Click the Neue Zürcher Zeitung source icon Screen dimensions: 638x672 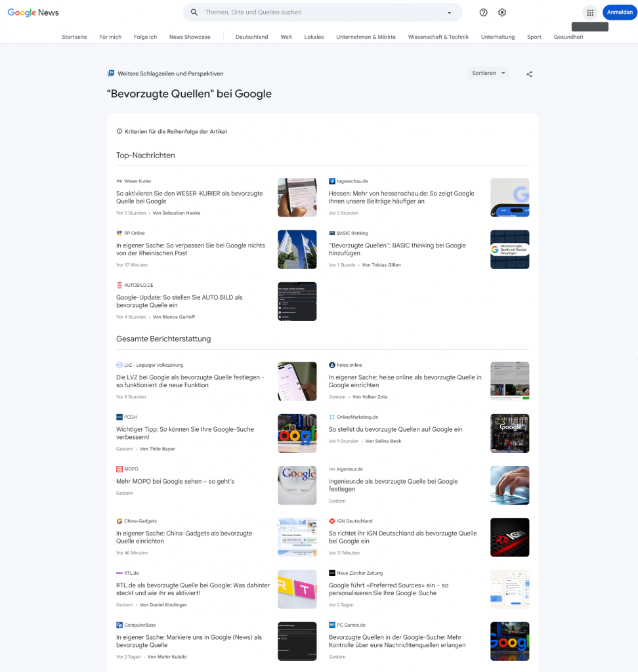332,573
